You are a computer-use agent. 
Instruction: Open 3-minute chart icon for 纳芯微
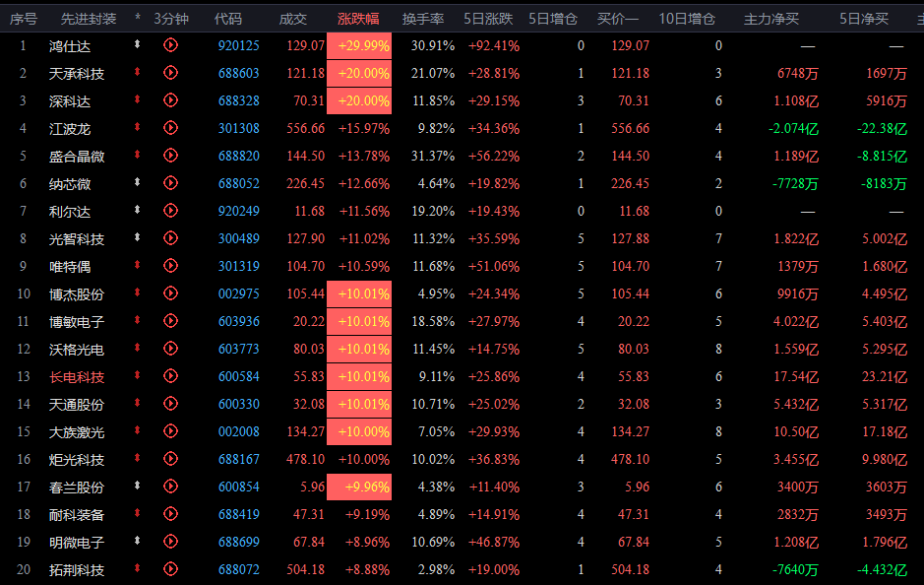point(170,183)
